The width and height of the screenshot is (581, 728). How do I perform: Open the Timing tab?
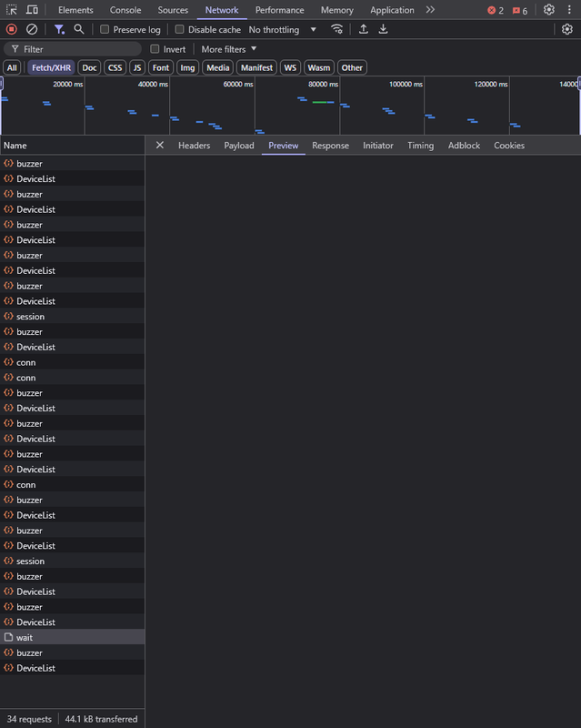(420, 146)
